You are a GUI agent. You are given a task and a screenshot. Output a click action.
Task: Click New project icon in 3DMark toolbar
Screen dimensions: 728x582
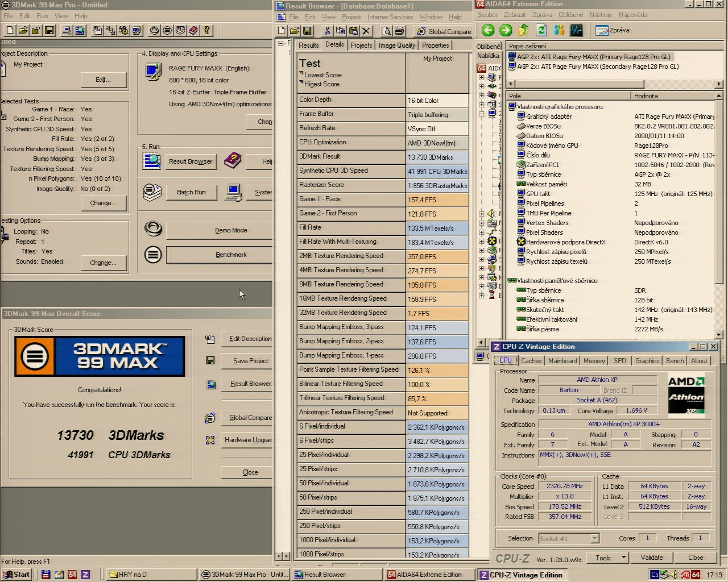[10, 30]
